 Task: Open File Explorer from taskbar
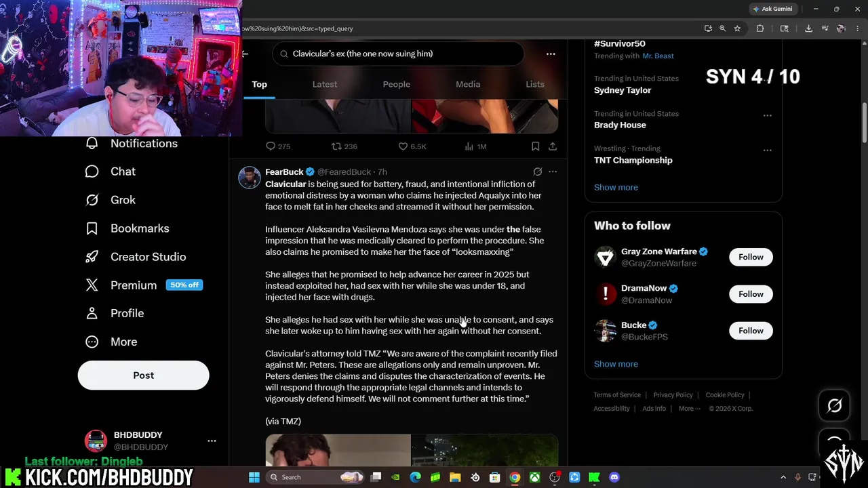coord(455,477)
